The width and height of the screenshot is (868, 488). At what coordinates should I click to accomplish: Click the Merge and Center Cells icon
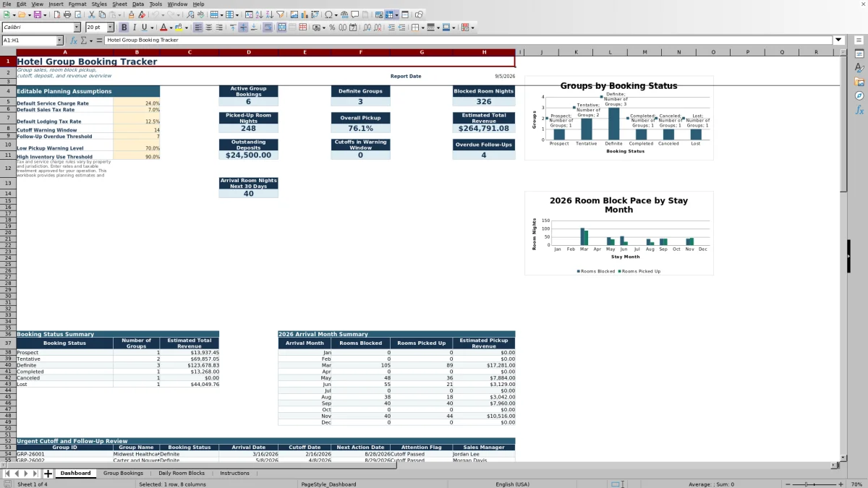pyautogui.click(x=282, y=27)
